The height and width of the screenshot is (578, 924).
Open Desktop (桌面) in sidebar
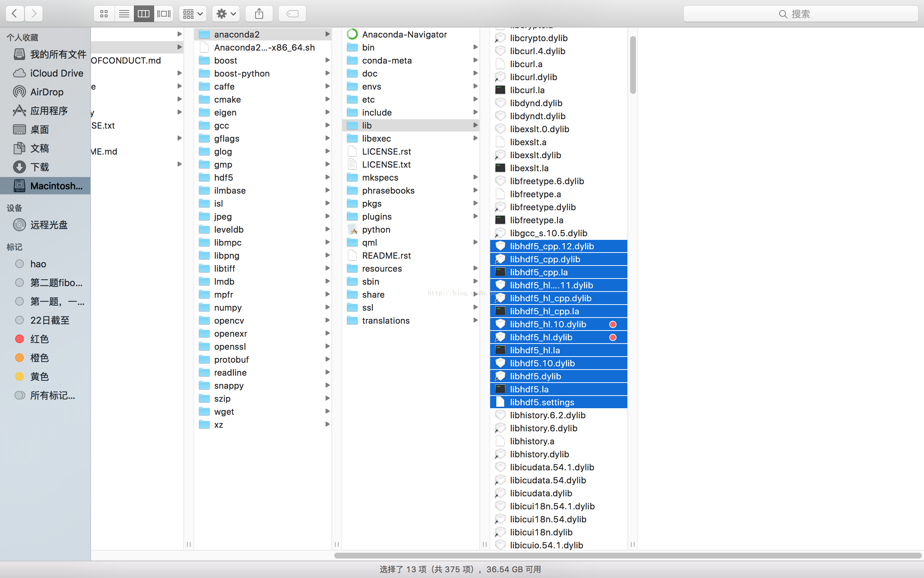45,129
